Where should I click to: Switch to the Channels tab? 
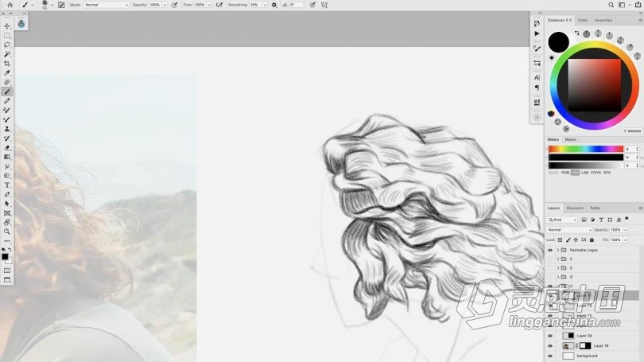575,208
